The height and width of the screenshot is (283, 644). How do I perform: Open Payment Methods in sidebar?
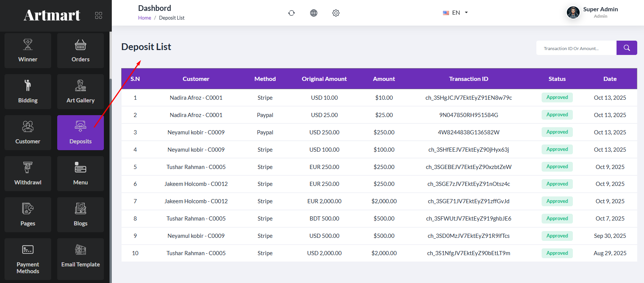28,259
